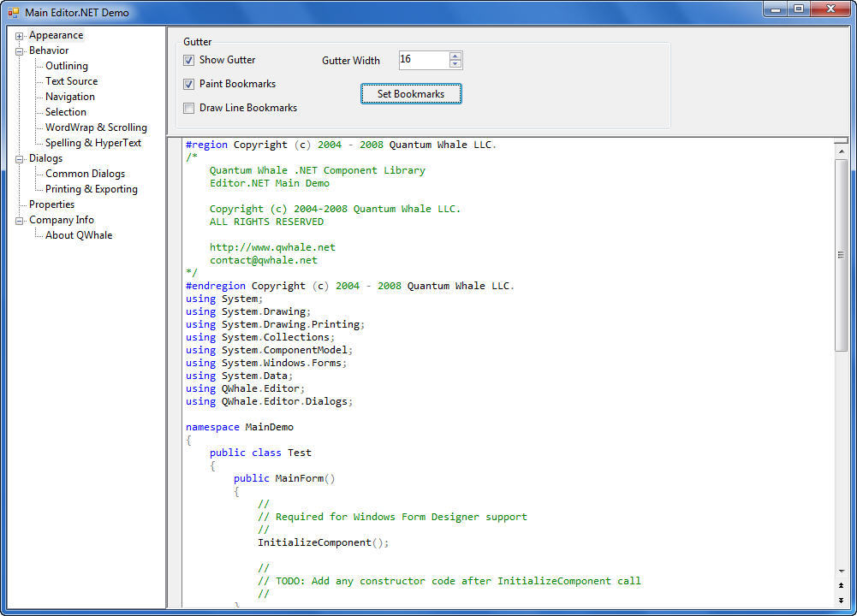The height and width of the screenshot is (616, 857).
Task: Decrease Gutter Width with down arrow
Action: click(455, 64)
